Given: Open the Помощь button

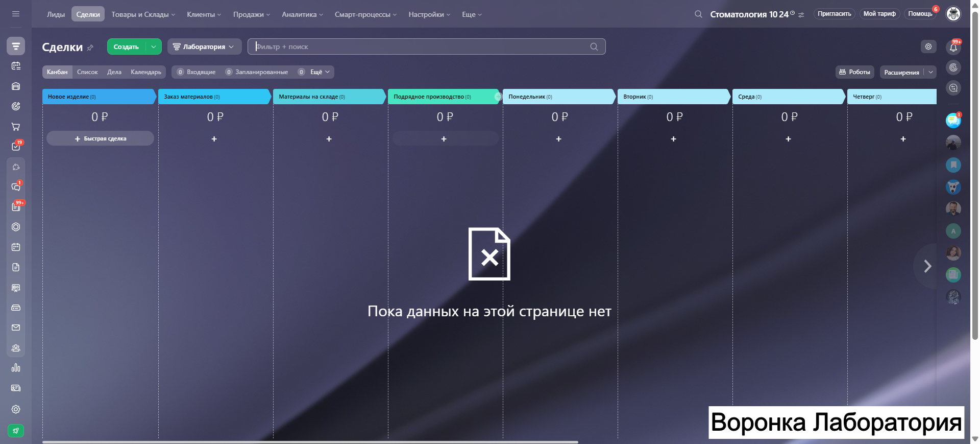Looking at the screenshot, I should point(920,14).
